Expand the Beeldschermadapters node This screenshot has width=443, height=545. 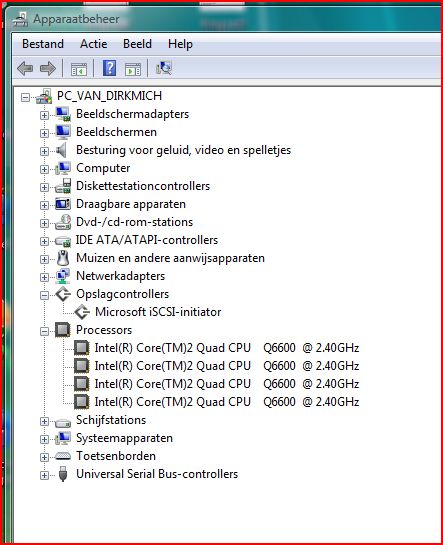pos(44,115)
